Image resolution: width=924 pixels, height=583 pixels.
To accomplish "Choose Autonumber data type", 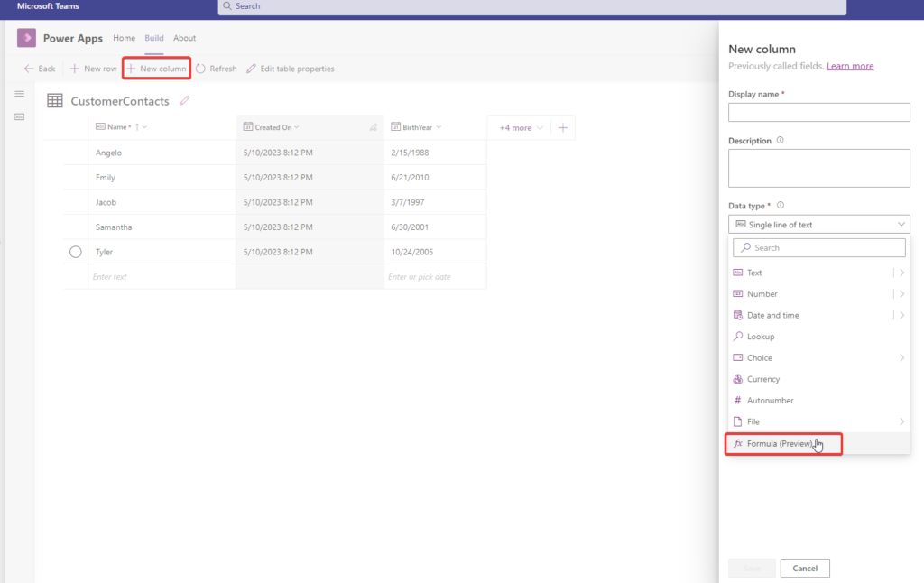I will [819, 401].
